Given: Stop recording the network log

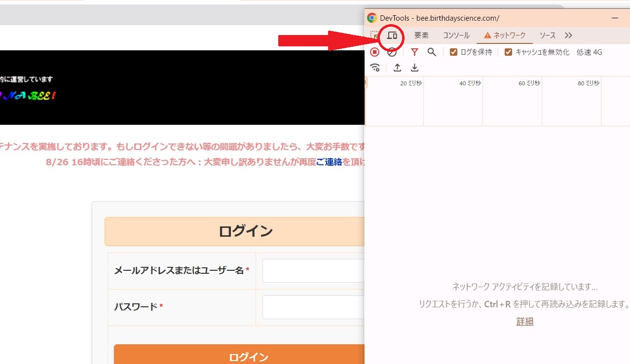Looking at the screenshot, I should (x=375, y=52).
